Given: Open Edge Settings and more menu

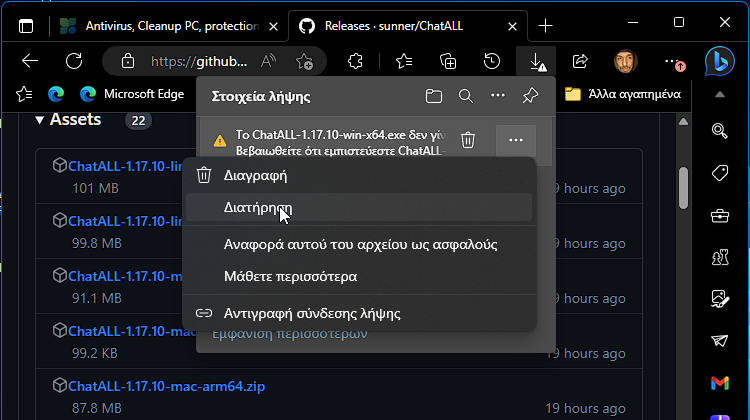Looking at the screenshot, I should tap(673, 61).
